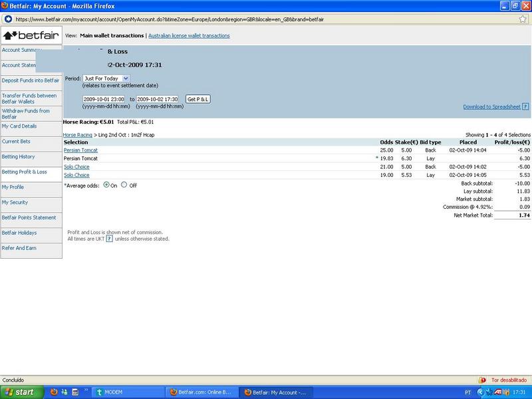Launch Firefox from Quick Launch bar
This screenshot has height=399, width=532.
54,392
